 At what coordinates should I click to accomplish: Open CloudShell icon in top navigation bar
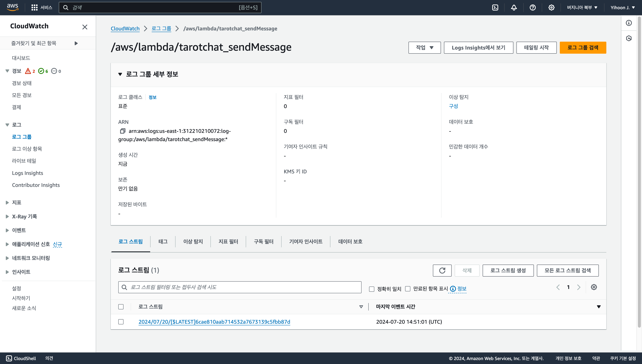coord(495,8)
